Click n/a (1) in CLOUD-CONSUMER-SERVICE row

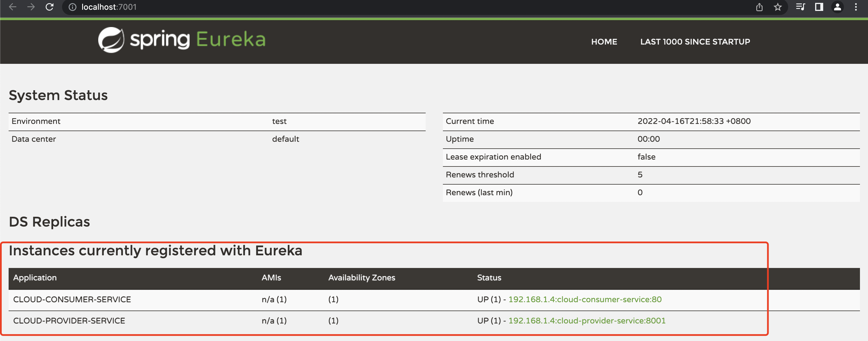[274, 299]
